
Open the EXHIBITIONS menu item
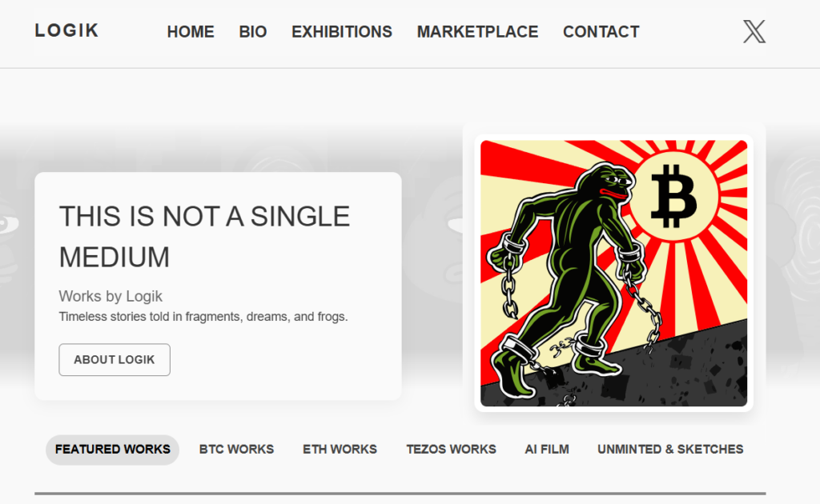coord(341,32)
